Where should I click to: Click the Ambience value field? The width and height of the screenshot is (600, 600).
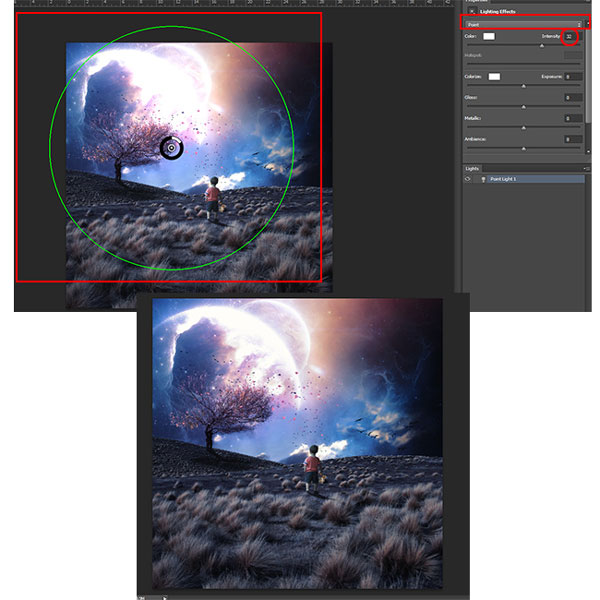[573, 139]
